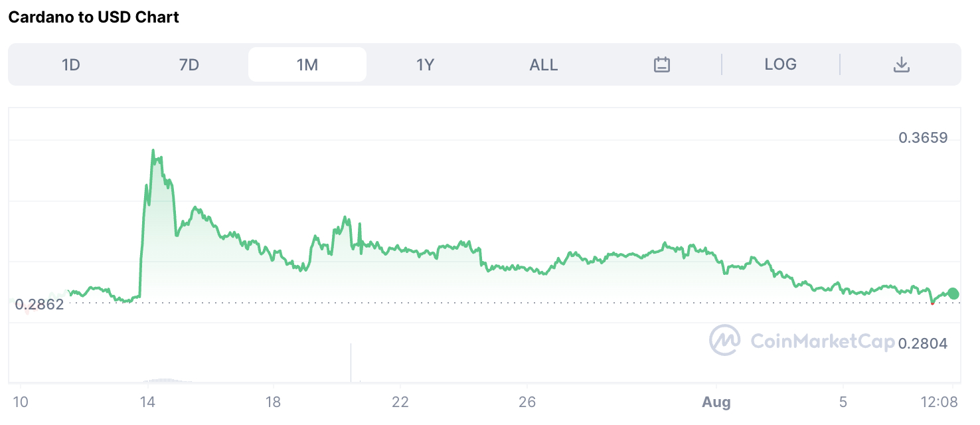Click the 26 date axis label
This screenshot has height=425, width=980.
(x=527, y=402)
